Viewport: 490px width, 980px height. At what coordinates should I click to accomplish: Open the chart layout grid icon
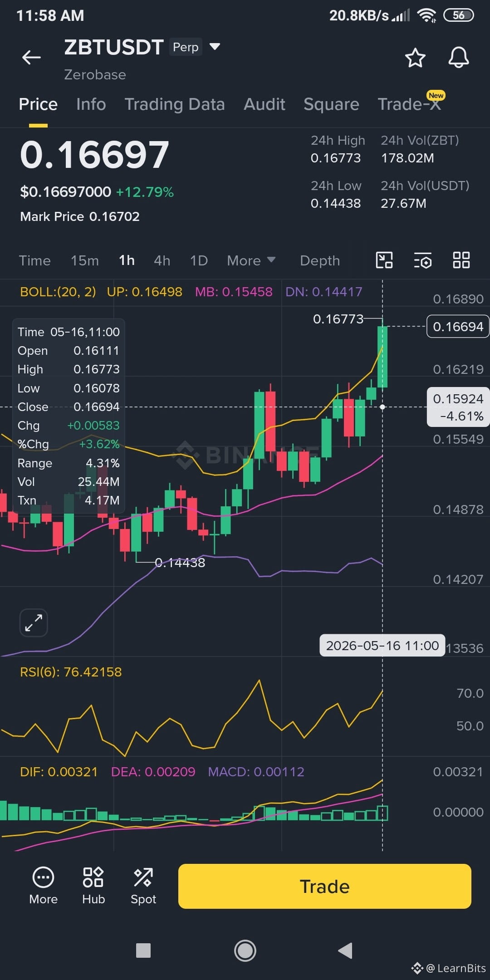[x=461, y=260]
